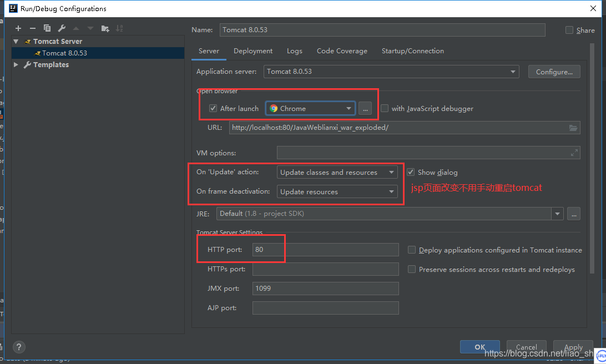Enable the Share checkbox

pyautogui.click(x=569, y=30)
